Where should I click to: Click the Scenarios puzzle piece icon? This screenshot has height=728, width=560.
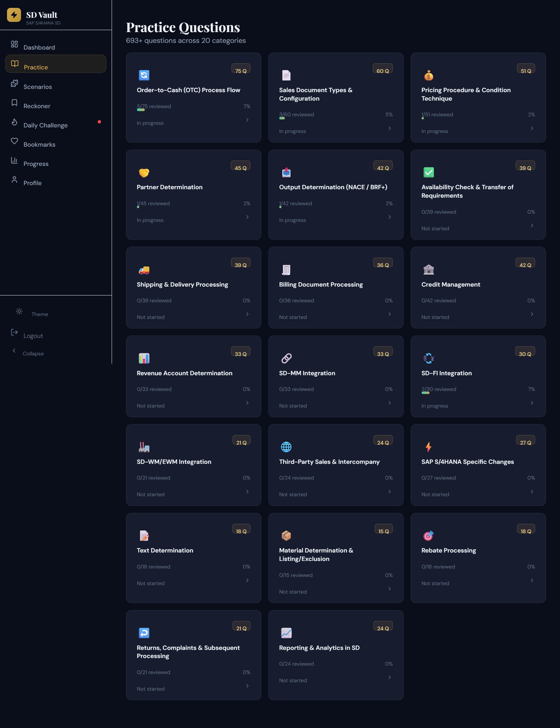14,83
